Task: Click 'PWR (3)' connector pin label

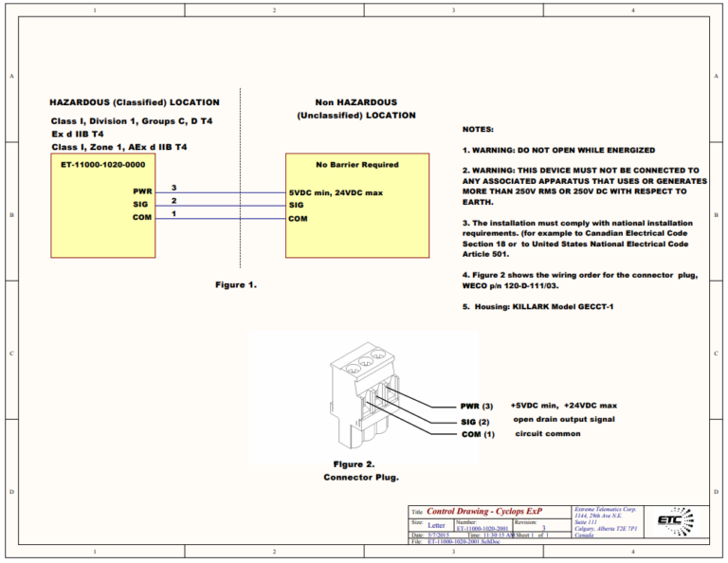Action: click(x=477, y=406)
